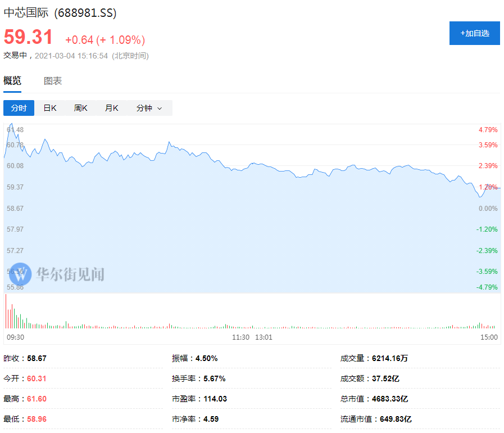The height and width of the screenshot is (433, 504).
Task: Click the 换手率 5.67% value
Action: 215,378
